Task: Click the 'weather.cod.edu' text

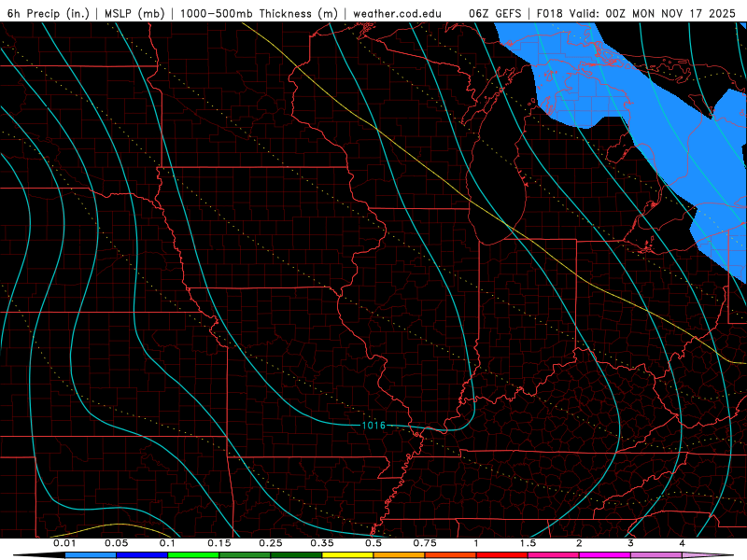Action: [x=398, y=13]
